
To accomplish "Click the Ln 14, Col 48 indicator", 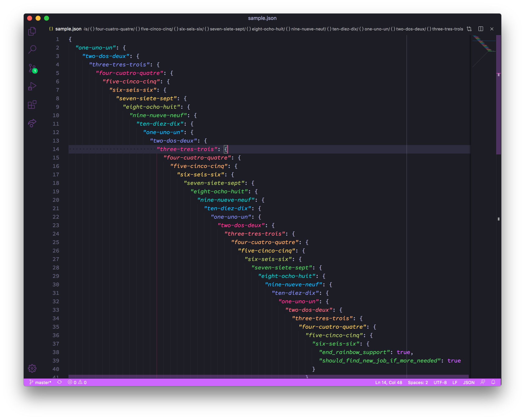I will coord(388,382).
